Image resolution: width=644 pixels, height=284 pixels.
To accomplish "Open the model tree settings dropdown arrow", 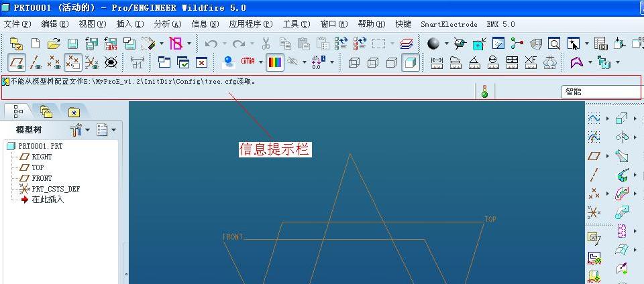I will pyautogui.click(x=87, y=130).
